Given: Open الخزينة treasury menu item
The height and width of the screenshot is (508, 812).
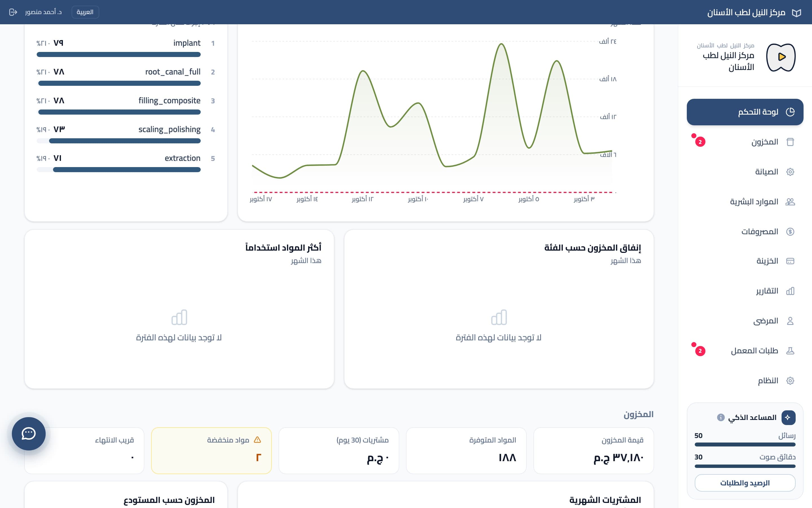Looking at the screenshot, I should click(745, 261).
